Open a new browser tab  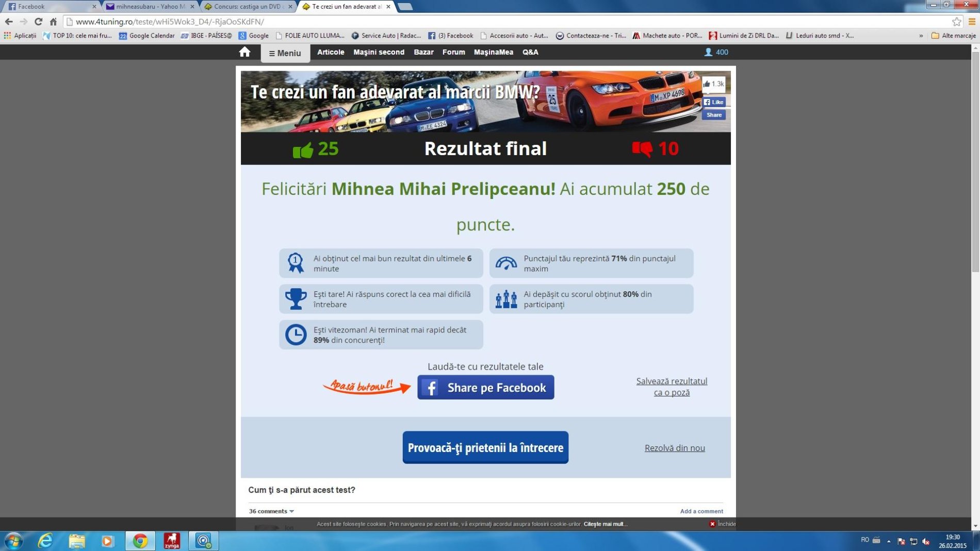[405, 7]
